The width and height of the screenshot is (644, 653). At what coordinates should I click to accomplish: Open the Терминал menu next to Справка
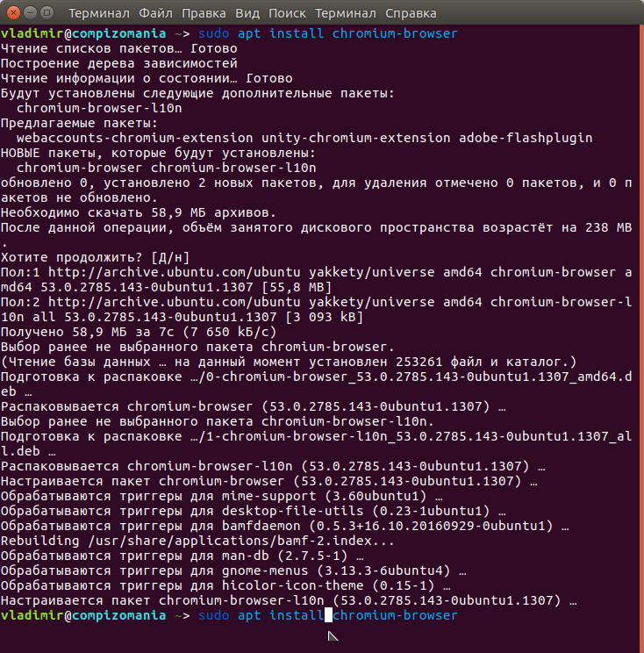pos(346,13)
